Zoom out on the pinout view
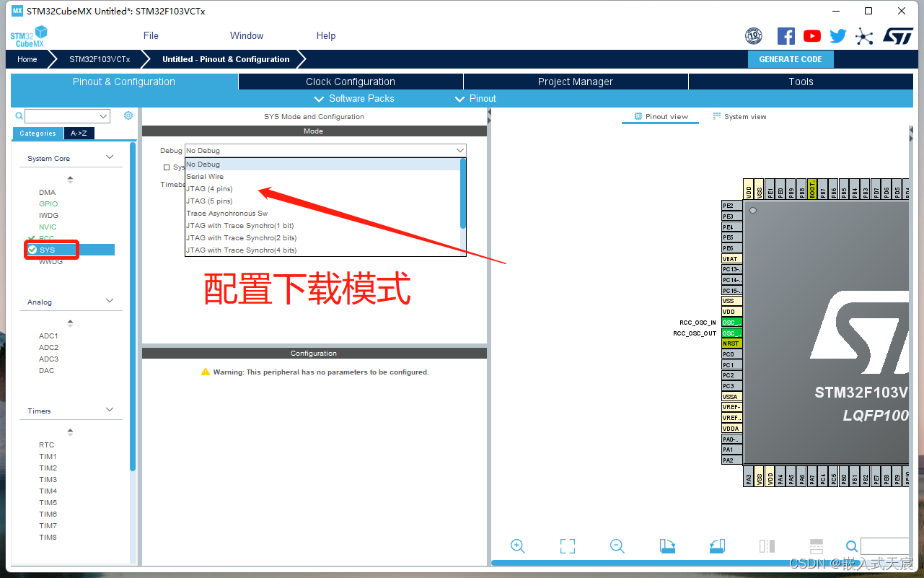924x578 pixels. pos(617,546)
